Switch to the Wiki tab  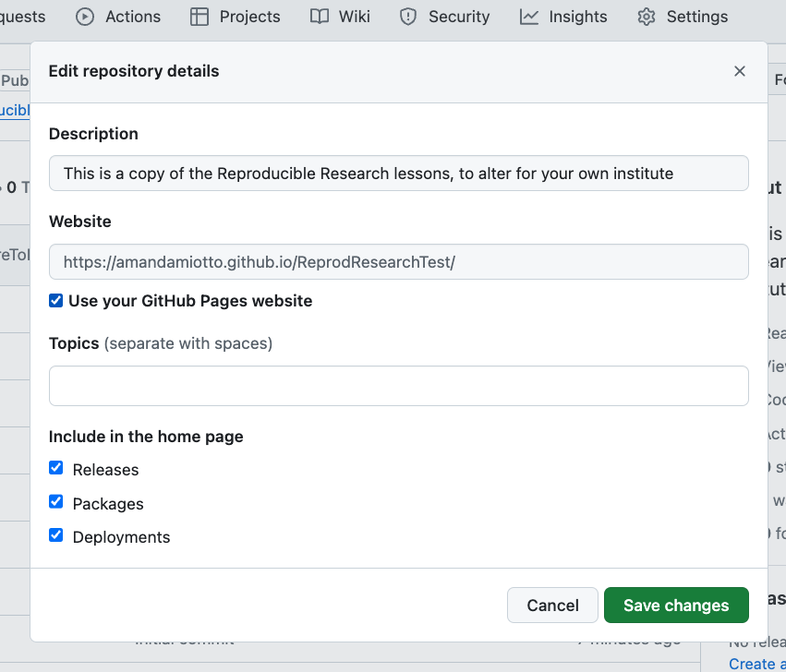point(354,17)
